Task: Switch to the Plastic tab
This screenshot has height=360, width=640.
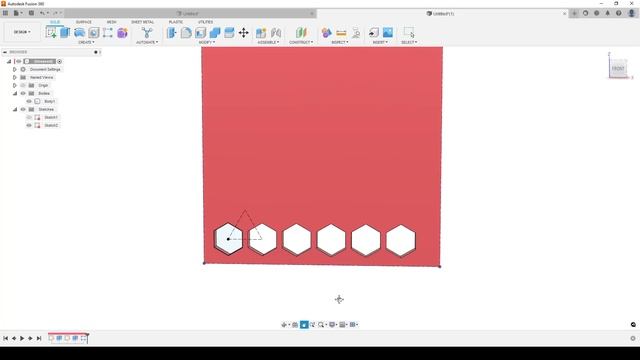Action: point(176,22)
